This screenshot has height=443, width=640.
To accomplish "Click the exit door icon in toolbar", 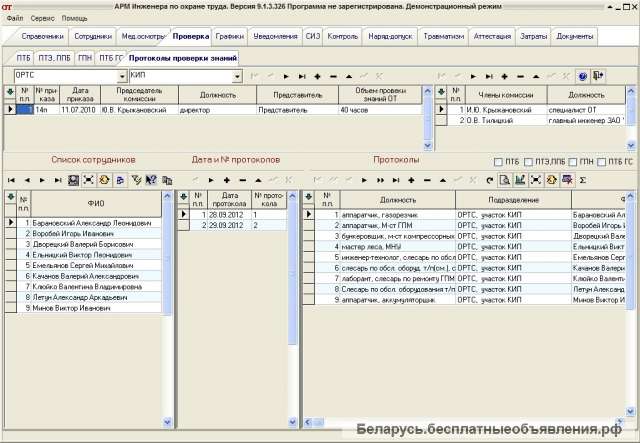I will (598, 76).
